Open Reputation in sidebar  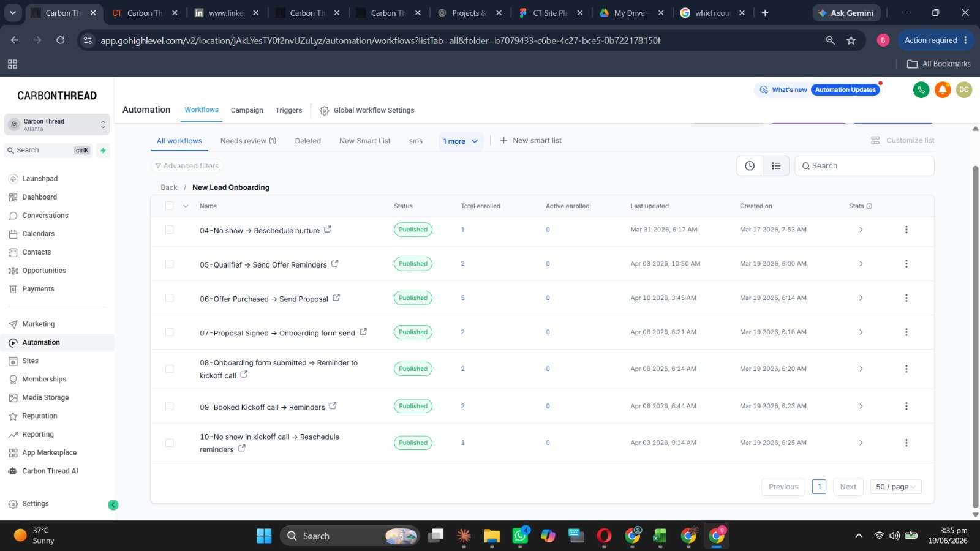(40, 416)
